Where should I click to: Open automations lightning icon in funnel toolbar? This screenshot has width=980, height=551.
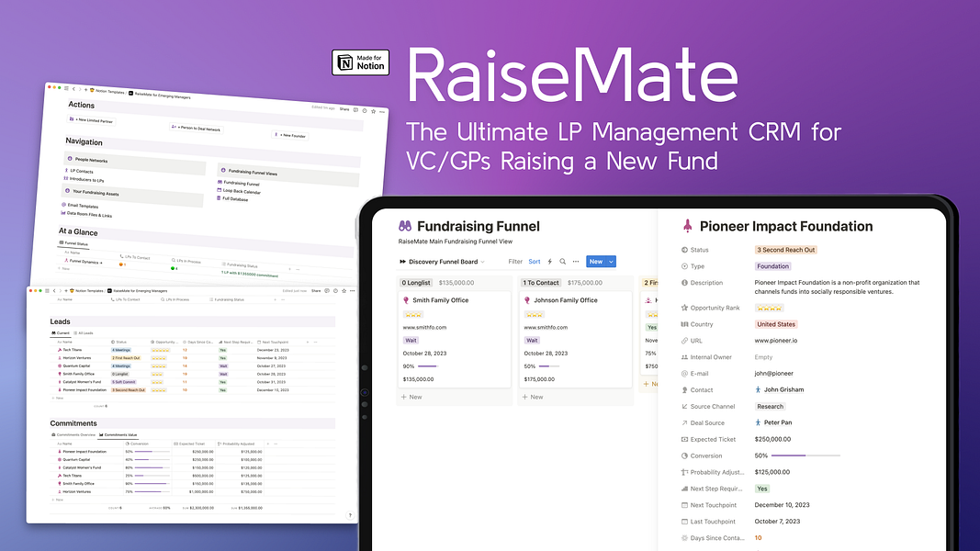(x=550, y=262)
